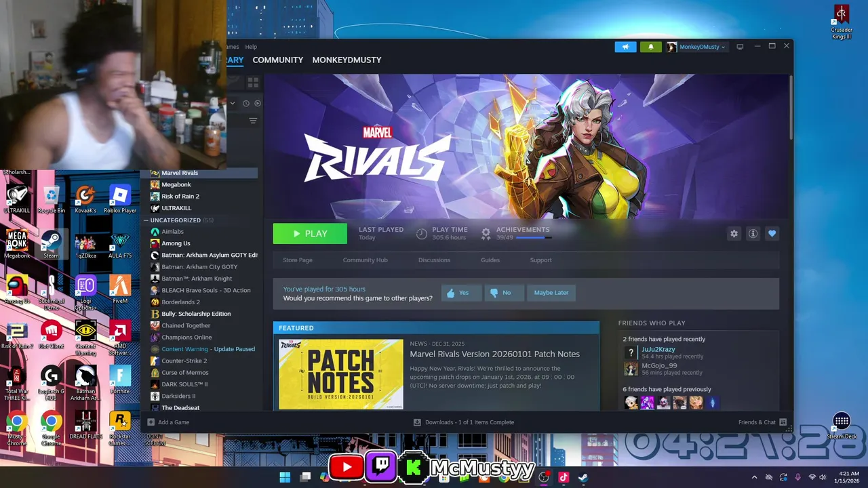Open the MONKEYDMUSTY profile tab
Image resolution: width=868 pixels, height=488 pixels.
347,60
